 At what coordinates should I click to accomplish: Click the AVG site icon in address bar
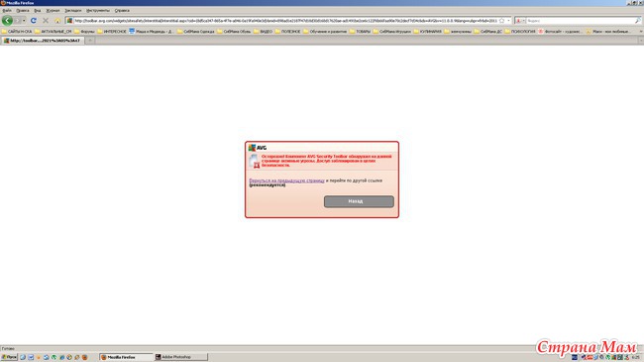click(x=69, y=20)
